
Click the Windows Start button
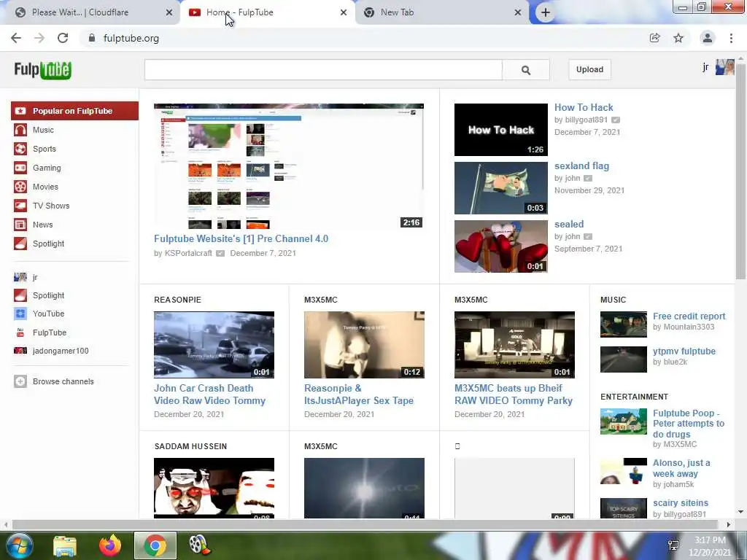pyautogui.click(x=20, y=545)
